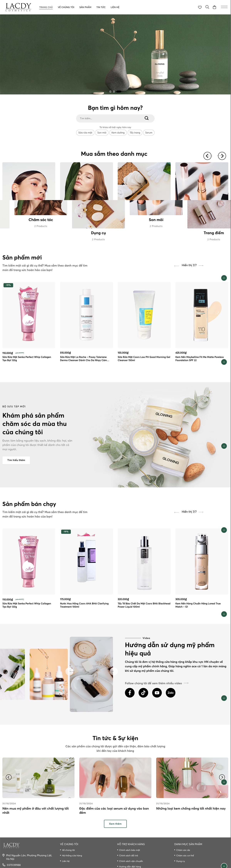Open the shopping bag cart icon

tap(214, 7)
